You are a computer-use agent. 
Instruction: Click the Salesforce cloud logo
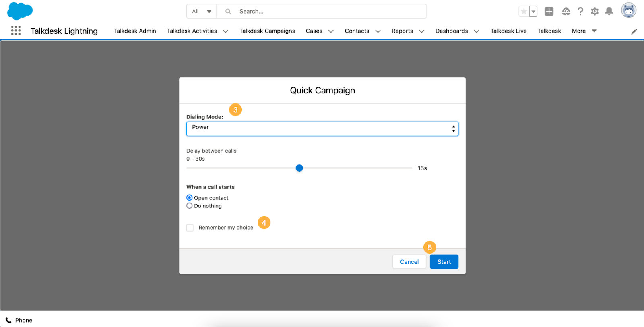pyautogui.click(x=20, y=11)
